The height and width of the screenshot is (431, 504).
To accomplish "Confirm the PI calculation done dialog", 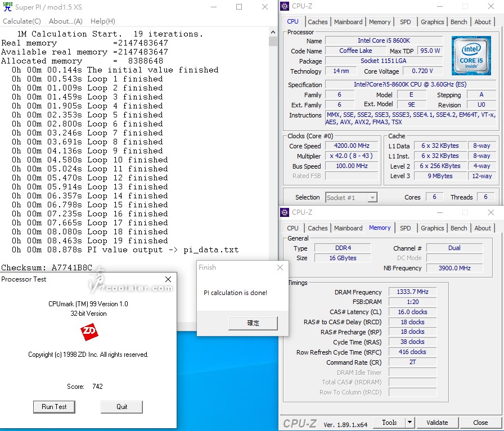I will 253,323.
